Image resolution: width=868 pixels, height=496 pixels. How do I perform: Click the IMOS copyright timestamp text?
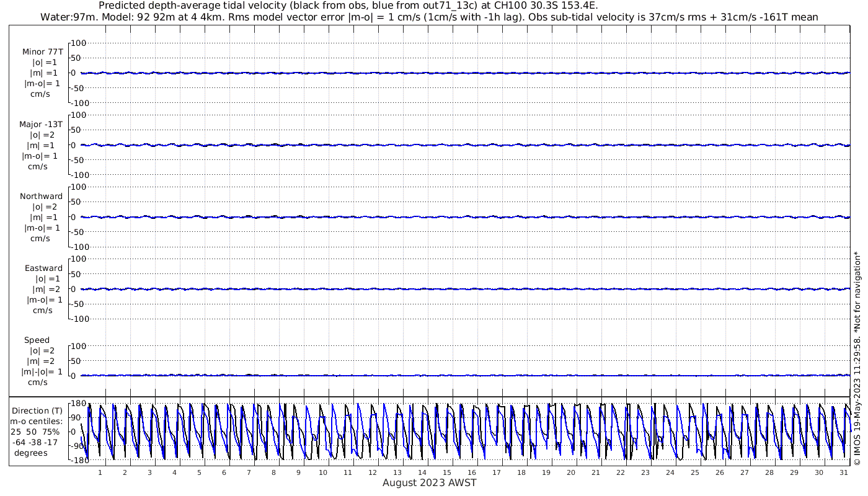tap(857, 358)
